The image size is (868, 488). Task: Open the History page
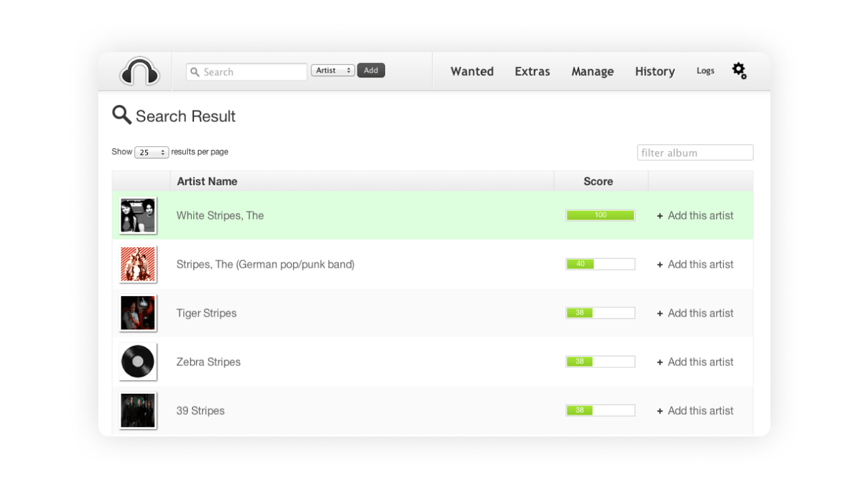[x=654, y=71]
